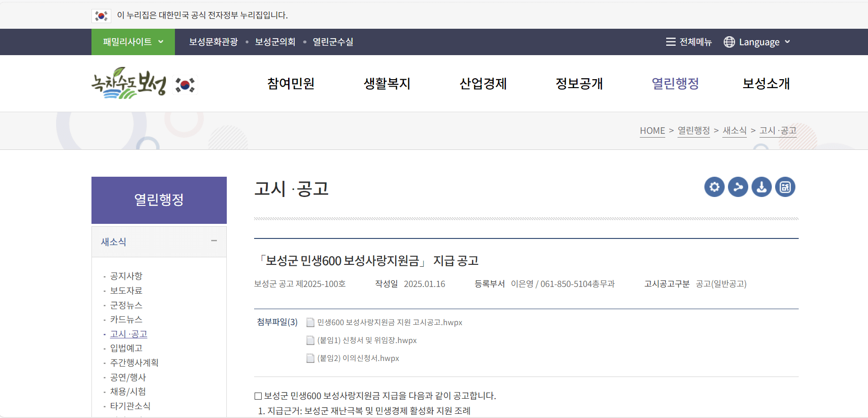Screen dimensions: 868x418
Task: Select 공연/행사 in the sidebar
Action: (128, 377)
